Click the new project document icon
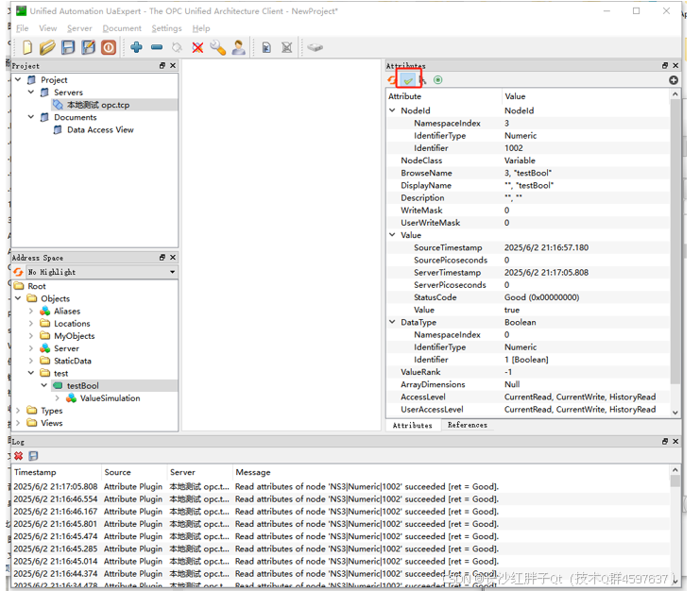700x591 pixels. 26,47
